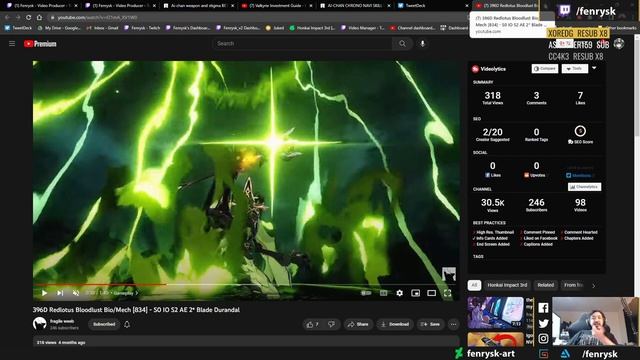Toggle subtitles/captions in the player
The width and height of the screenshot is (640, 360).
[x=383, y=293]
